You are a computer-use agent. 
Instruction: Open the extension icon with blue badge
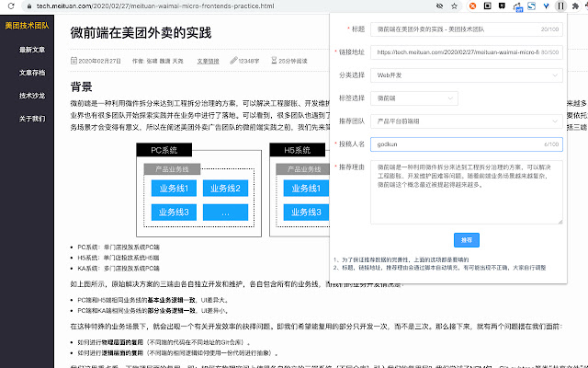[517, 6]
